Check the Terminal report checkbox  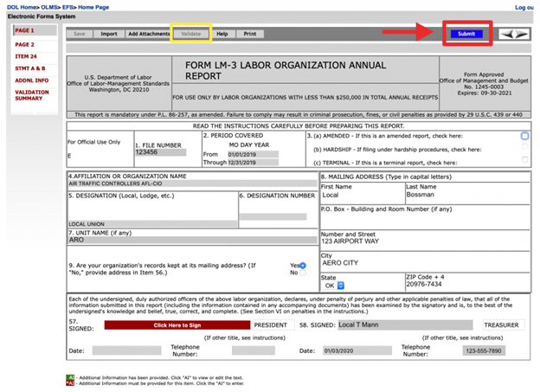[525, 160]
